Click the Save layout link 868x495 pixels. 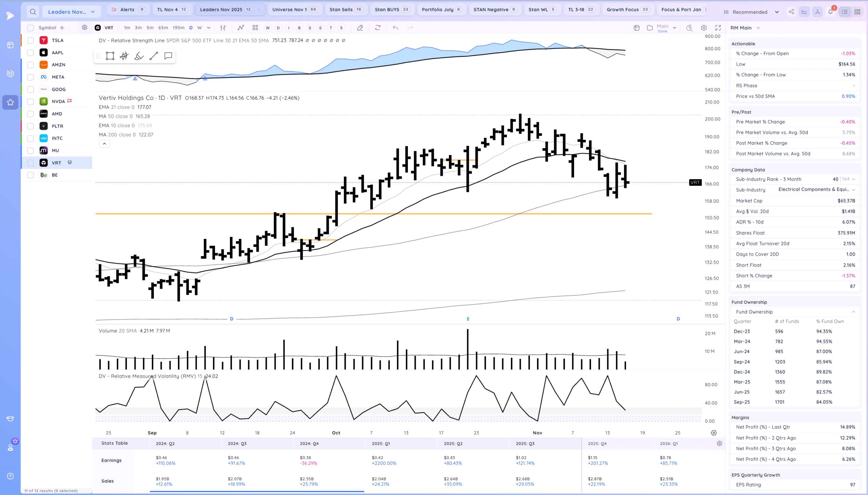[x=662, y=31]
